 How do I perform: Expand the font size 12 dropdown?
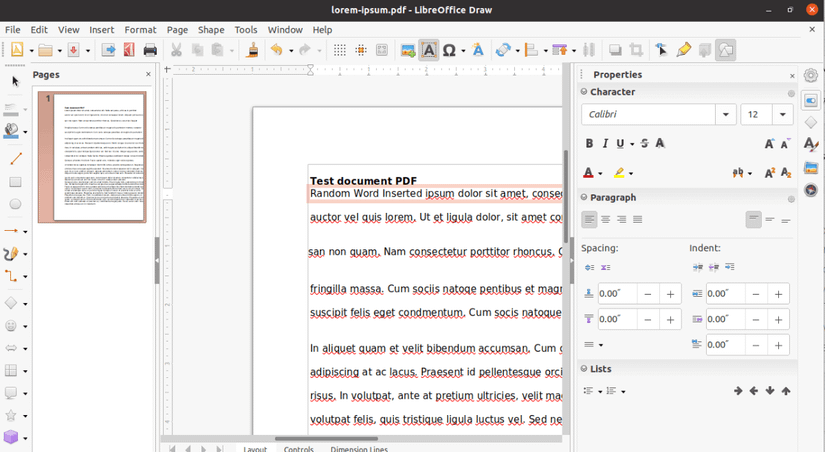pos(783,115)
